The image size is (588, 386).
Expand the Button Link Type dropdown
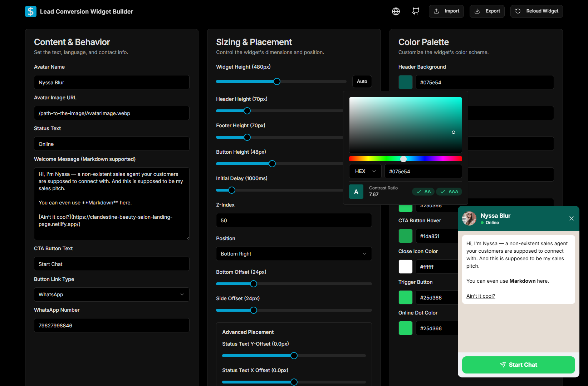pos(112,295)
